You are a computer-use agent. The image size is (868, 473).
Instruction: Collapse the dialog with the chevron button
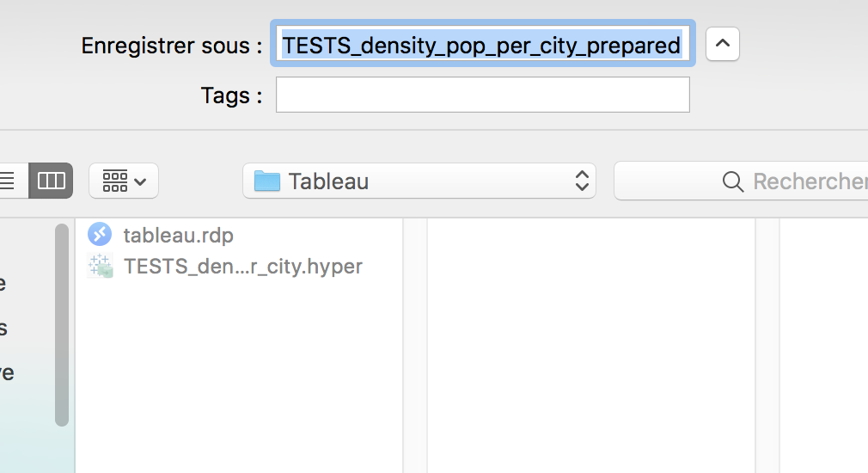tap(723, 44)
